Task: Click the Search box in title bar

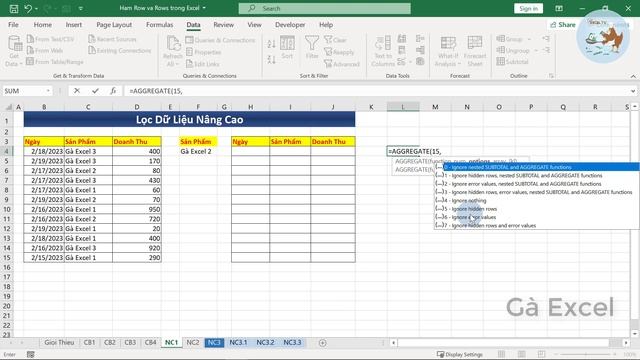Action: pos(324,8)
